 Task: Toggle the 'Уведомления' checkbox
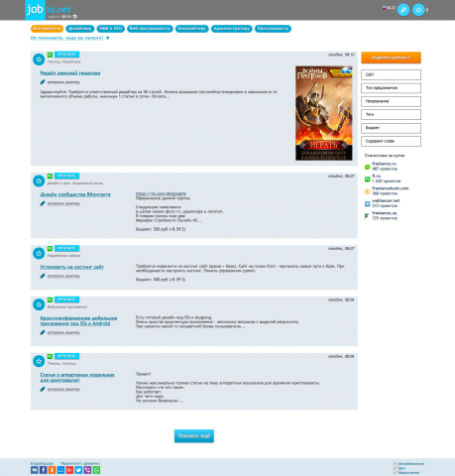[x=395, y=472]
